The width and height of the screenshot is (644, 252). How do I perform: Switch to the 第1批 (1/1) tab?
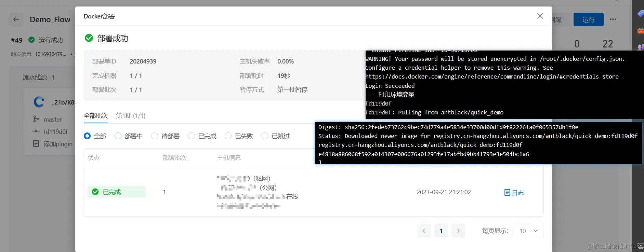(x=131, y=116)
